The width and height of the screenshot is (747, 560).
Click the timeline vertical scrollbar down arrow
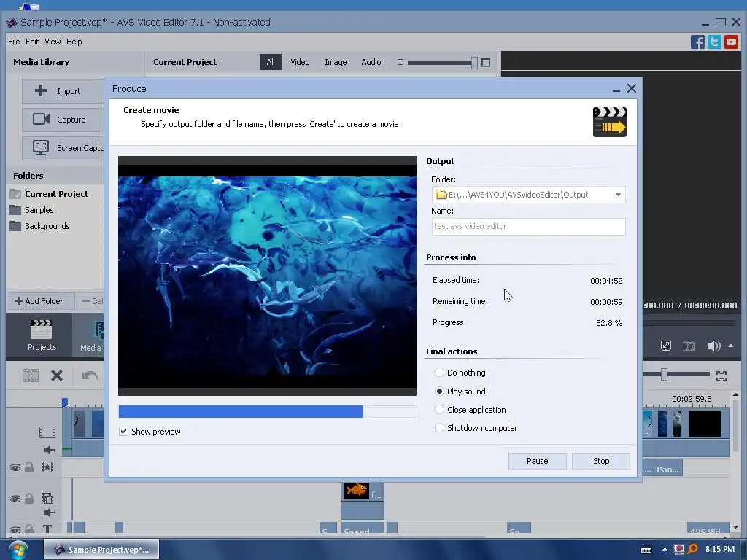click(735, 527)
